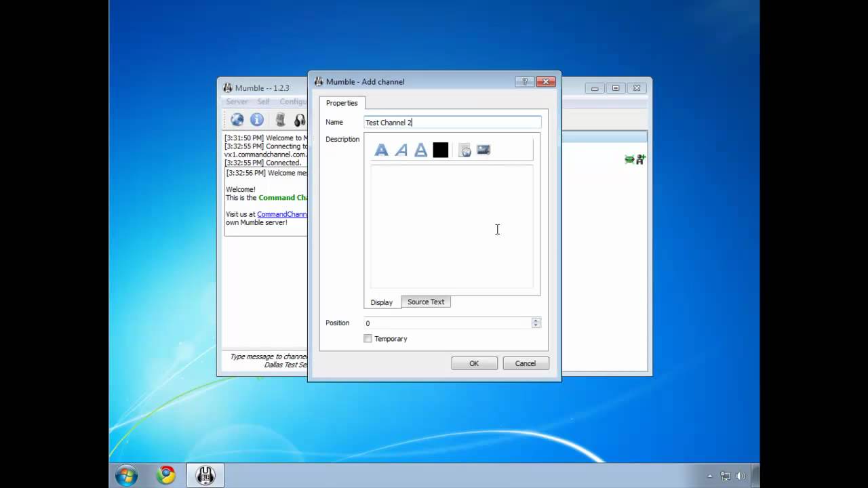
Task: Toggle the headphones deafen icon in Mumble
Action: click(x=300, y=120)
